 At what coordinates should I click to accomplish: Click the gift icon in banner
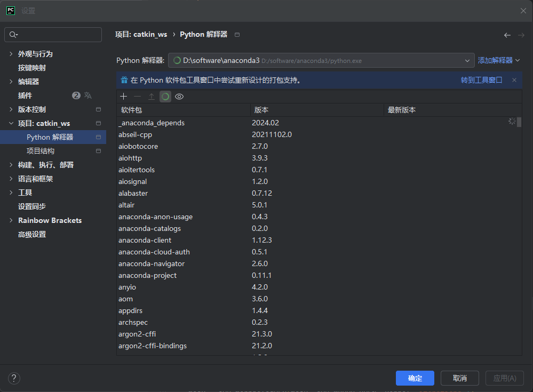tap(124, 80)
